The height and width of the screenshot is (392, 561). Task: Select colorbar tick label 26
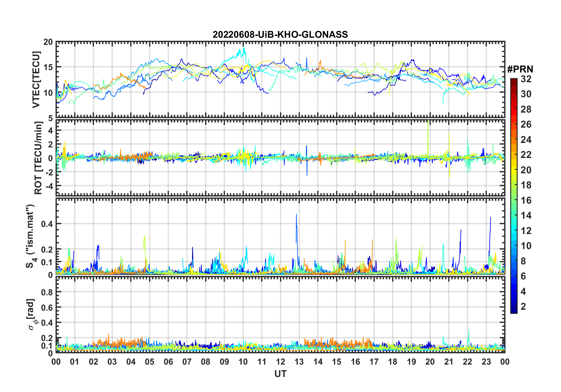(526, 124)
